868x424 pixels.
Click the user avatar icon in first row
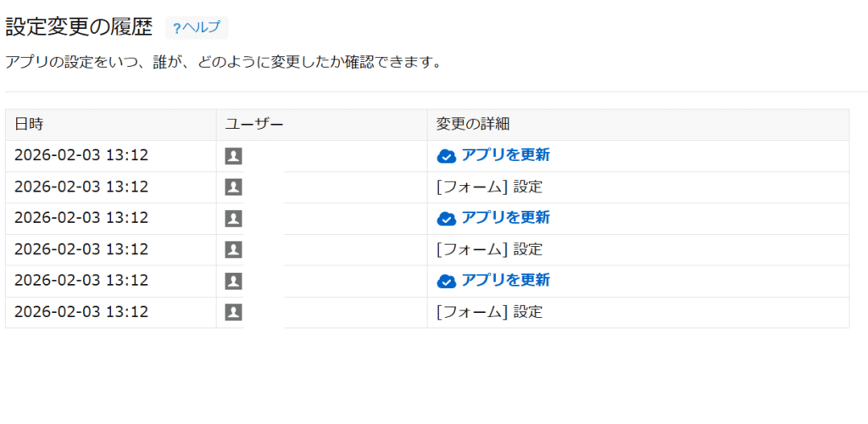coord(234,156)
